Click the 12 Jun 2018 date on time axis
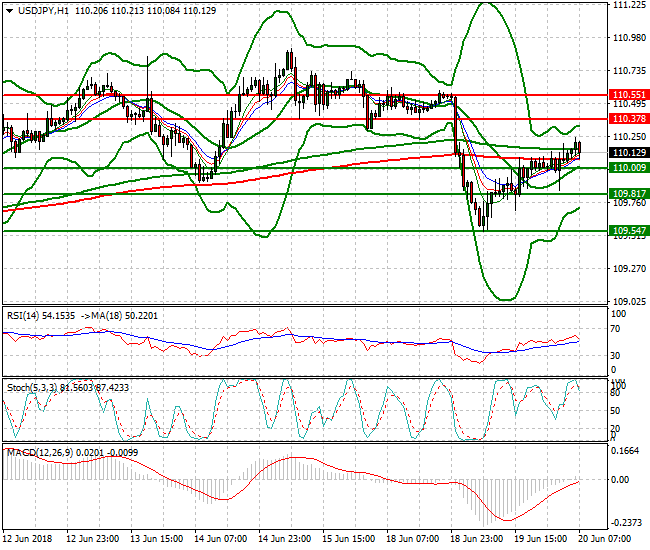 click(26, 538)
